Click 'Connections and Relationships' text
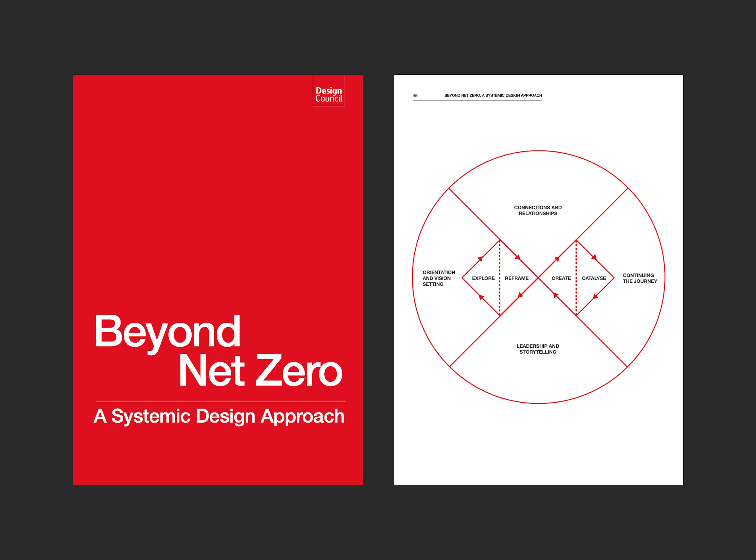Viewport: 756px width, 560px height. 537,210
